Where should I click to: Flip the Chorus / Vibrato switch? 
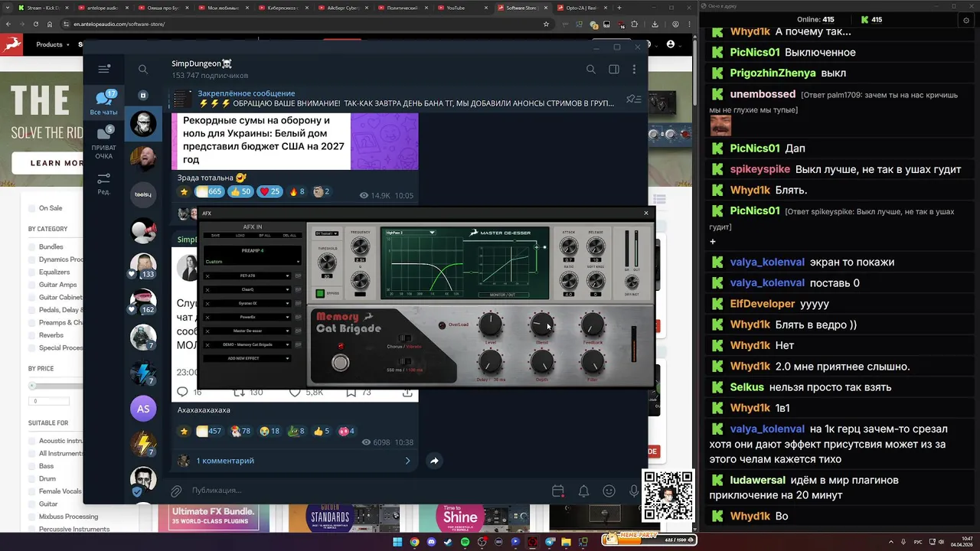[x=405, y=338]
